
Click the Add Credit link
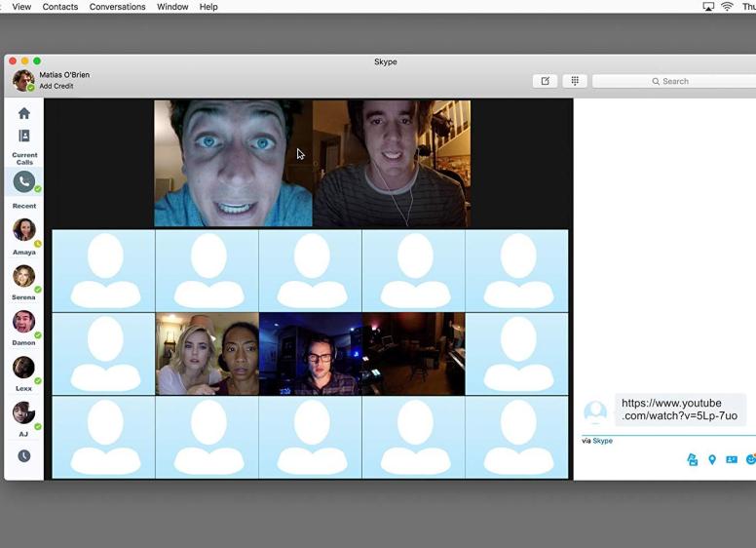pos(57,86)
